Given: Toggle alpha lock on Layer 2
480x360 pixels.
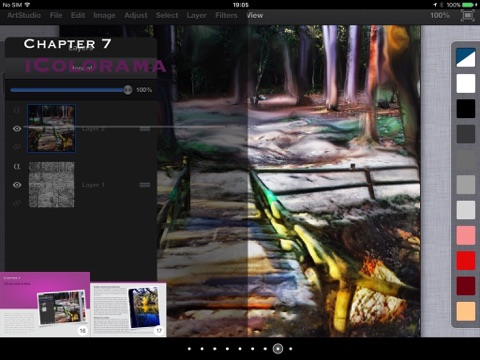Looking at the screenshot, I should 17,110.
